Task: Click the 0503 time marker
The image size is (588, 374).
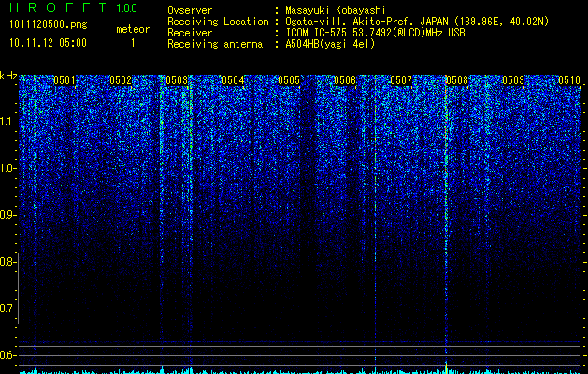Action: click(177, 80)
